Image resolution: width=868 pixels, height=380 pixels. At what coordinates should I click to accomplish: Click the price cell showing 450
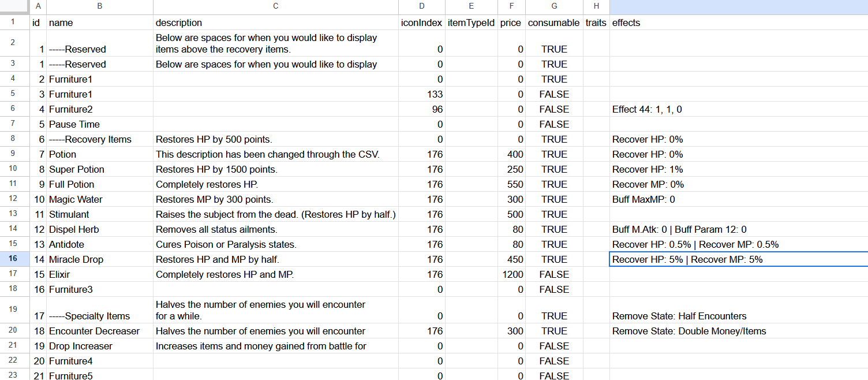point(511,259)
